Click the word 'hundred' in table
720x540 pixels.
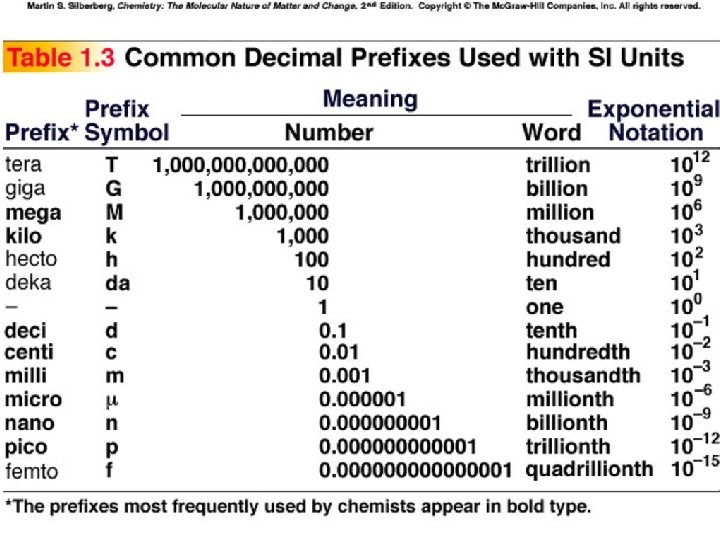coord(568,259)
